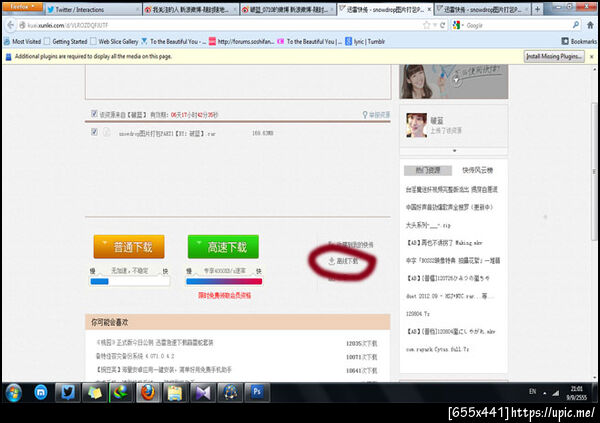Open a new browser tab with plus button
600x423 pixels.
point(537,9)
